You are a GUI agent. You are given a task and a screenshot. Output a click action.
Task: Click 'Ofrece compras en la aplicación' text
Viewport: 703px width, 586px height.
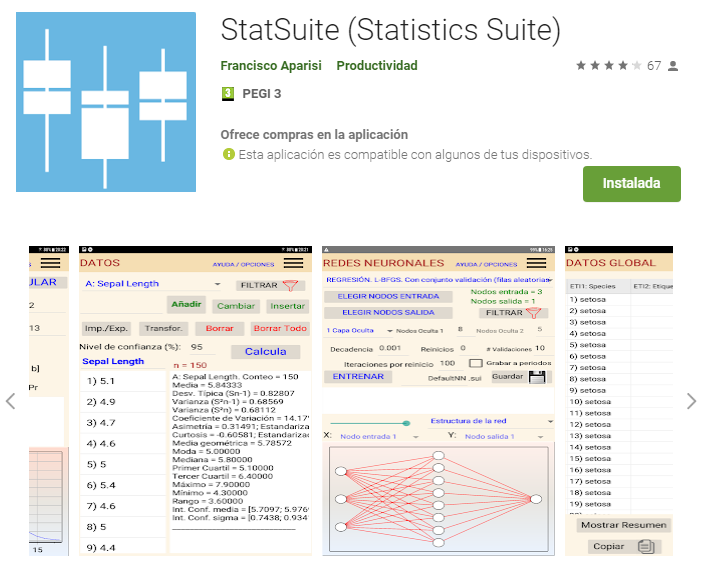click(x=314, y=135)
